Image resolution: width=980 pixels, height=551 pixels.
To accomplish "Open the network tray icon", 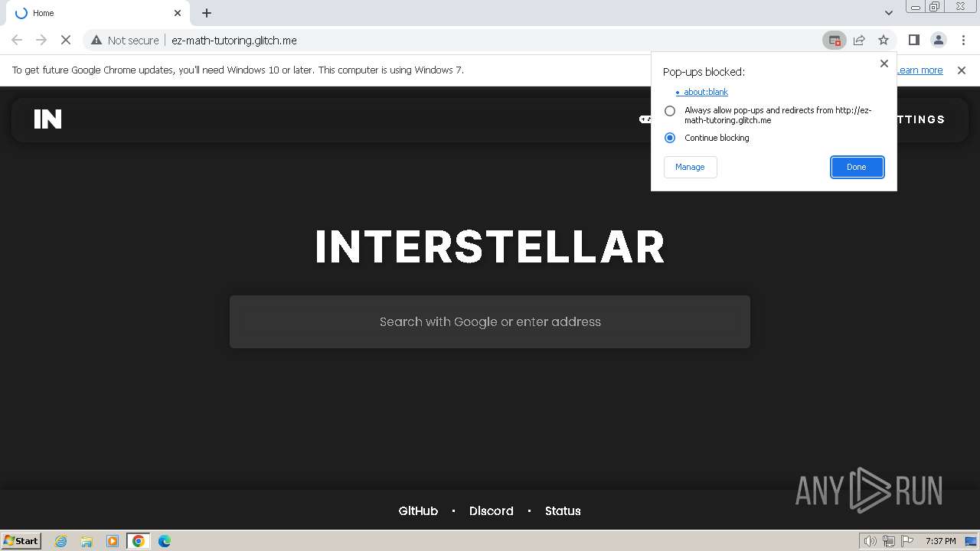I will (889, 541).
